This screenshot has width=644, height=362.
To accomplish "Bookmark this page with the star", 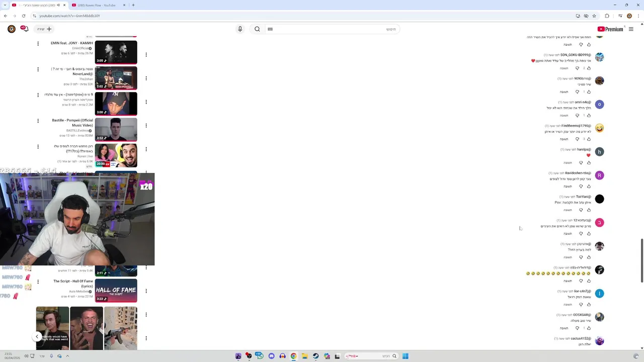I will coord(594,16).
